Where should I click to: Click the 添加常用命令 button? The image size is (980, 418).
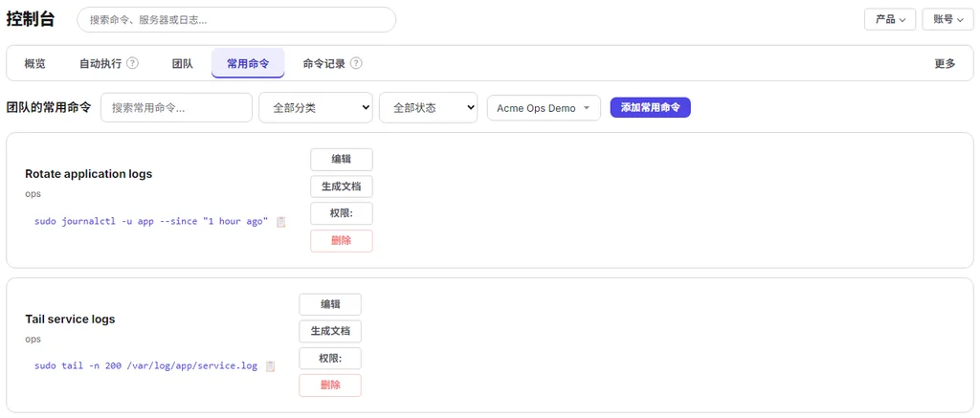(x=651, y=107)
